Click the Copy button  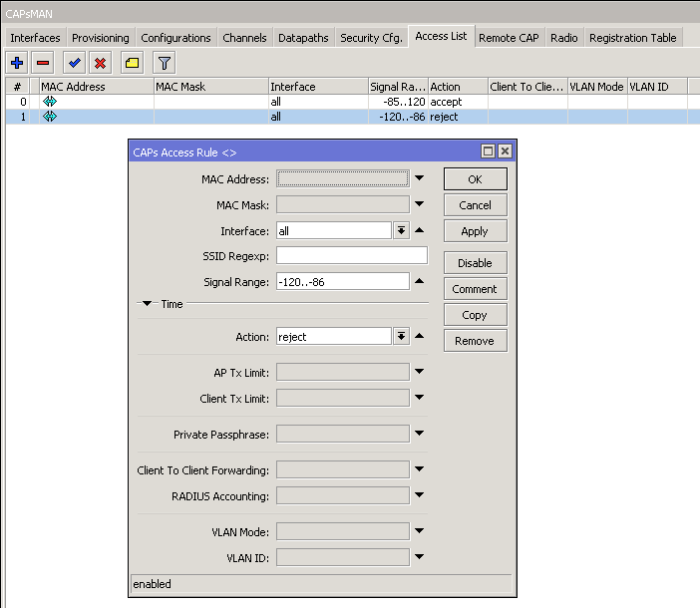pyautogui.click(x=475, y=315)
